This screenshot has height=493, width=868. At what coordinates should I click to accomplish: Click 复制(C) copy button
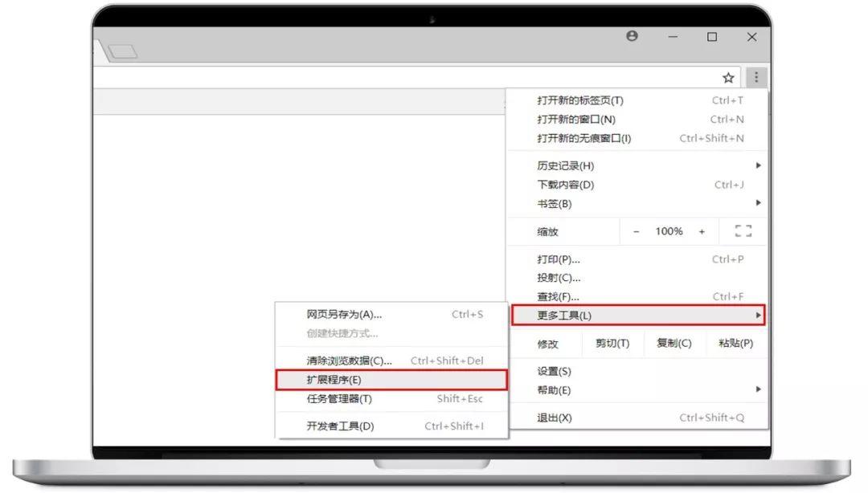674,343
